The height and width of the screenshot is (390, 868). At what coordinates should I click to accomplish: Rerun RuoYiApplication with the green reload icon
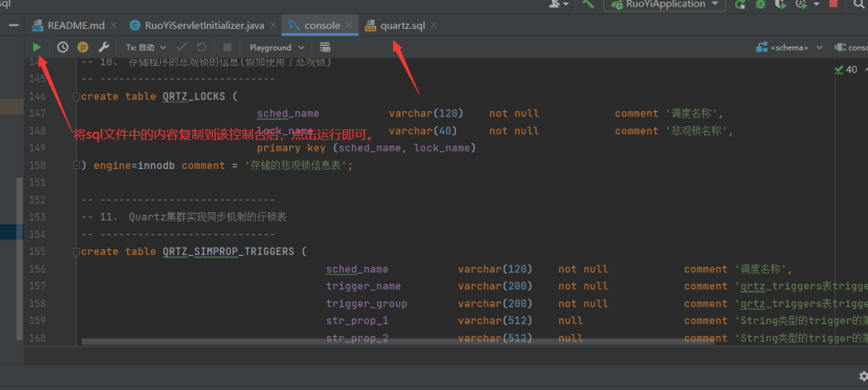pyautogui.click(x=739, y=5)
